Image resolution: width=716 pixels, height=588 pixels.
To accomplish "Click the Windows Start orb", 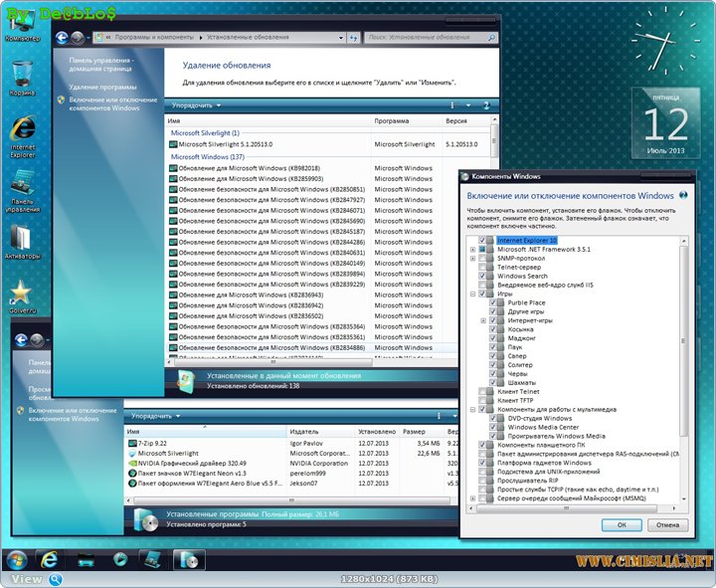I will tap(17, 558).
